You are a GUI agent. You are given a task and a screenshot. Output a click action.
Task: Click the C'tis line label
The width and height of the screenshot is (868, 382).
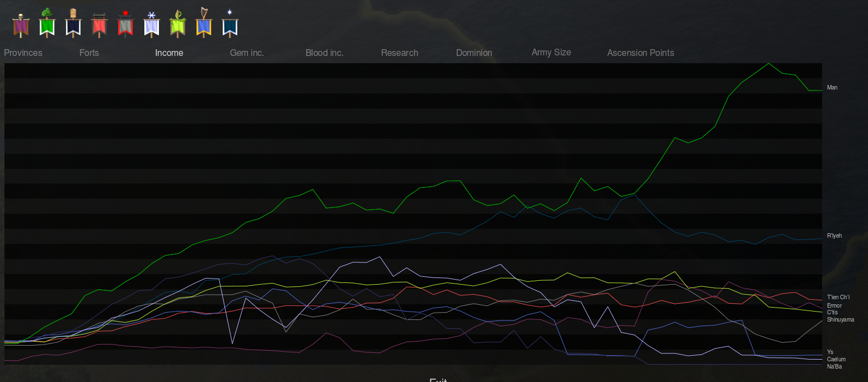pos(832,312)
